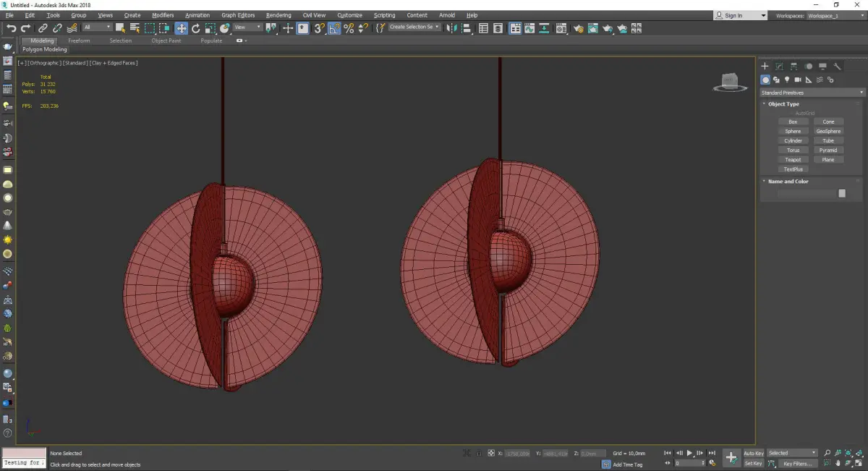
Task: Switch to the Object Paint ribbon tab
Action: [x=166, y=41]
